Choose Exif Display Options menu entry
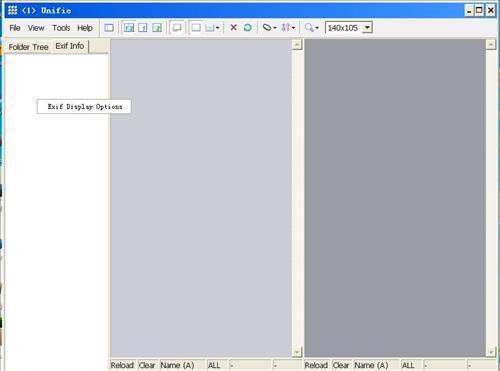The width and height of the screenshot is (500, 371). coord(84,107)
